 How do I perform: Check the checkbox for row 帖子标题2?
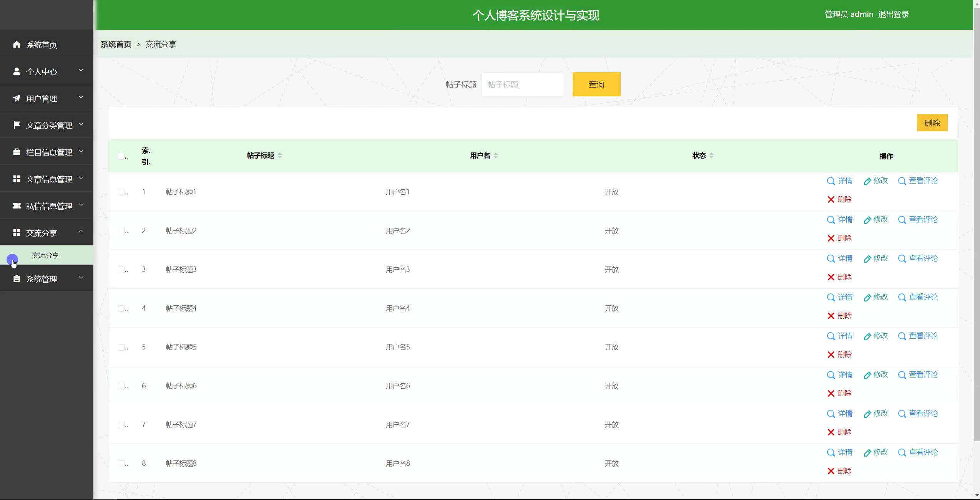pyautogui.click(x=121, y=231)
